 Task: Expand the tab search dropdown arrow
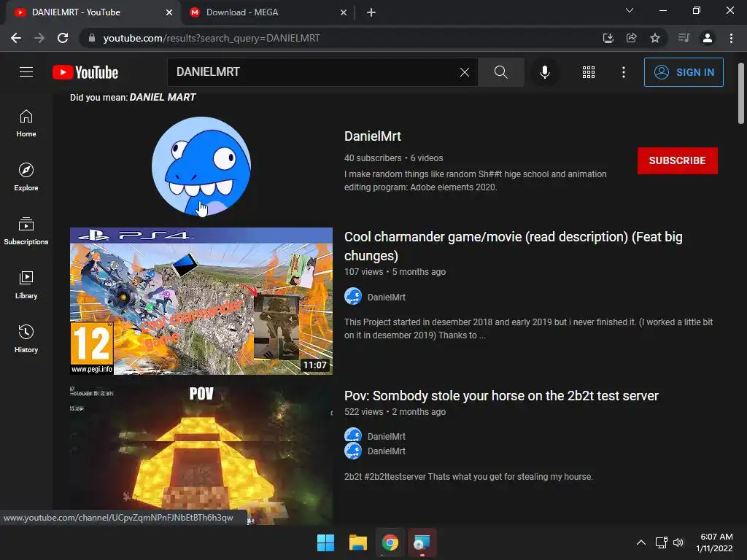630,10
